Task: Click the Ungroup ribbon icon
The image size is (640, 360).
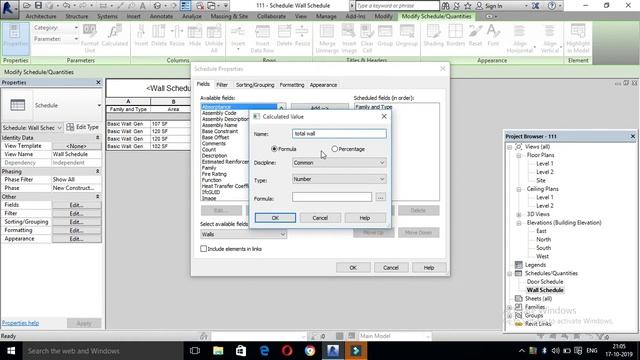Action: pyautogui.click(x=407, y=35)
